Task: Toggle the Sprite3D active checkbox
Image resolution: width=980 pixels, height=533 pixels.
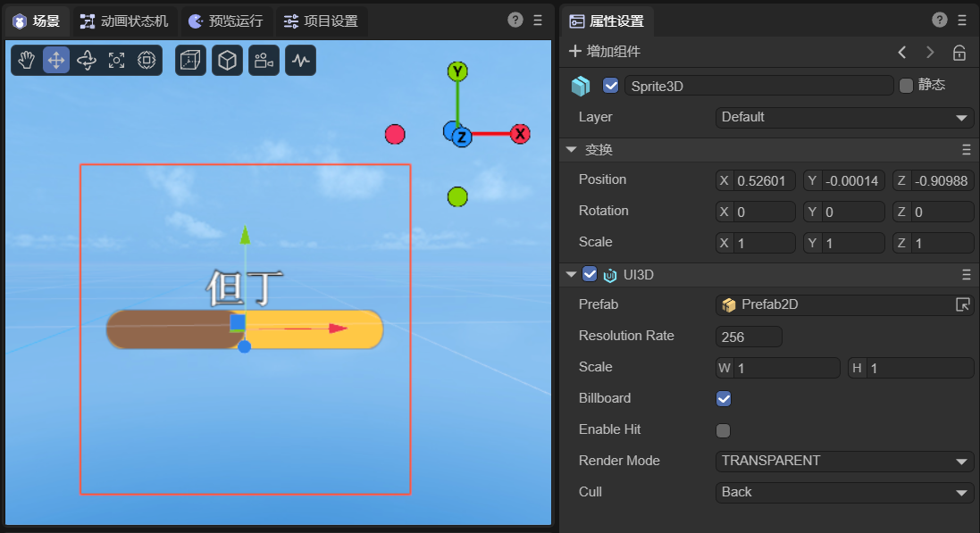Action: (x=611, y=86)
